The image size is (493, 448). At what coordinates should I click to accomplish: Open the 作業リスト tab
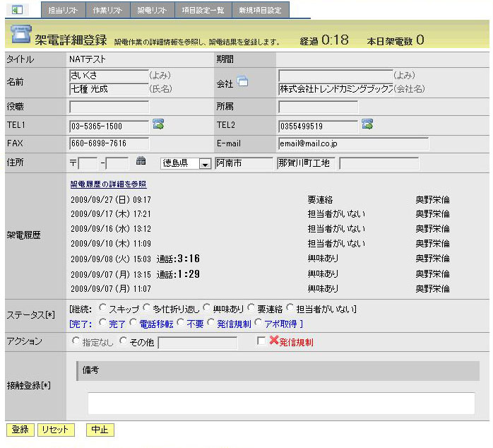[x=107, y=10]
